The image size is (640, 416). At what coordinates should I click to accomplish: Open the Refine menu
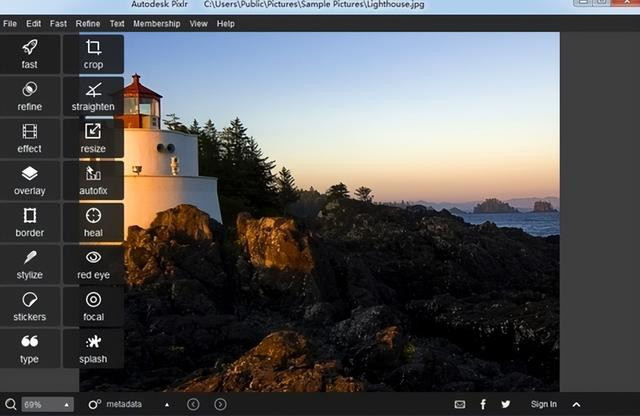[x=88, y=23]
